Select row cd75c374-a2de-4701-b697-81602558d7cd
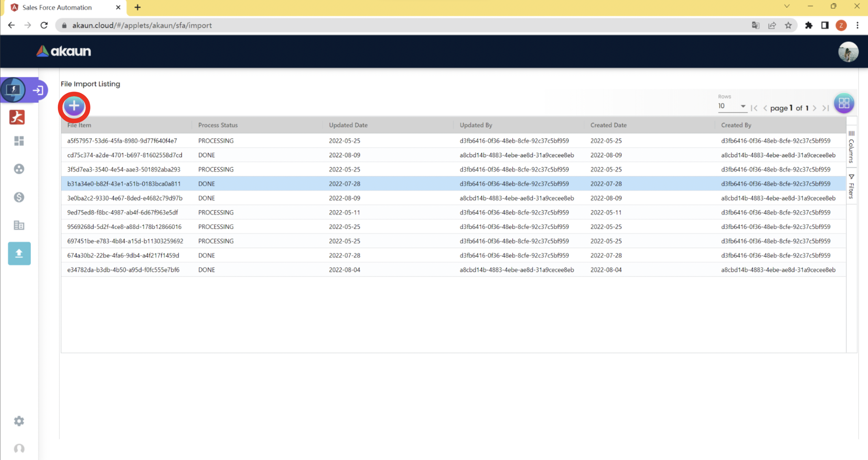Viewport: 868px width, 460px height. pyautogui.click(x=125, y=155)
